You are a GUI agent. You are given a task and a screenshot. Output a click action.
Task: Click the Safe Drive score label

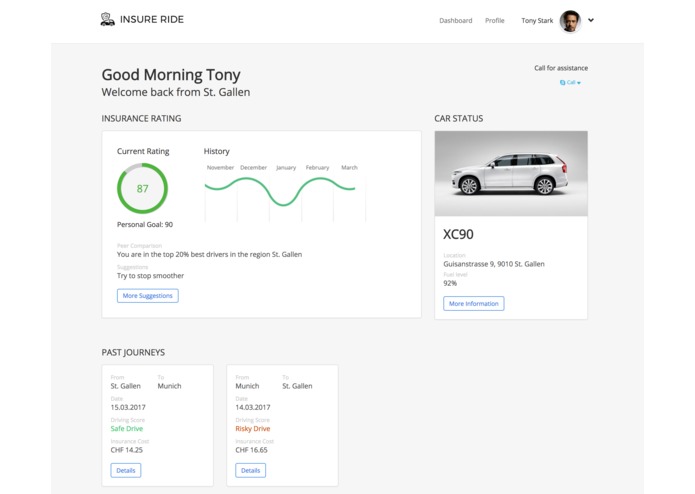127,428
